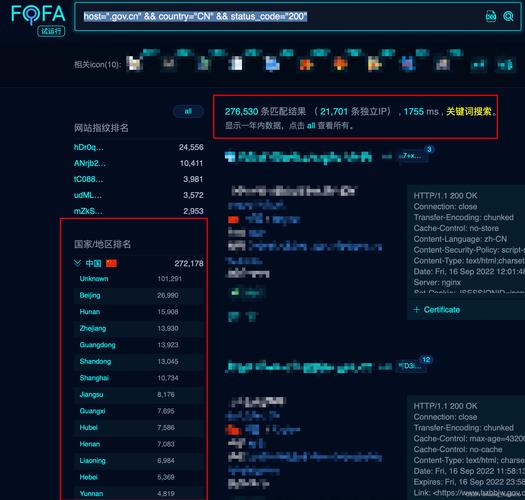
Task: Click the magnifier search icon
Action: (508, 16)
